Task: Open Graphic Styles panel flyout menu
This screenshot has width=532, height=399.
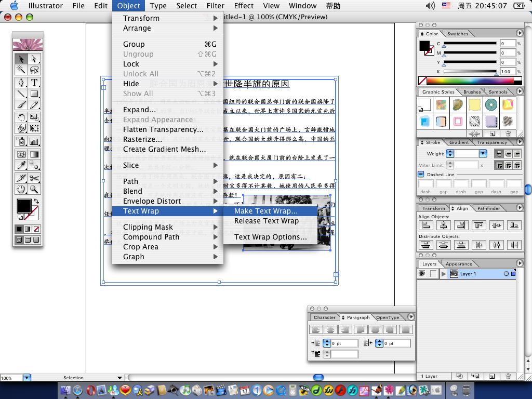Action: (520, 91)
